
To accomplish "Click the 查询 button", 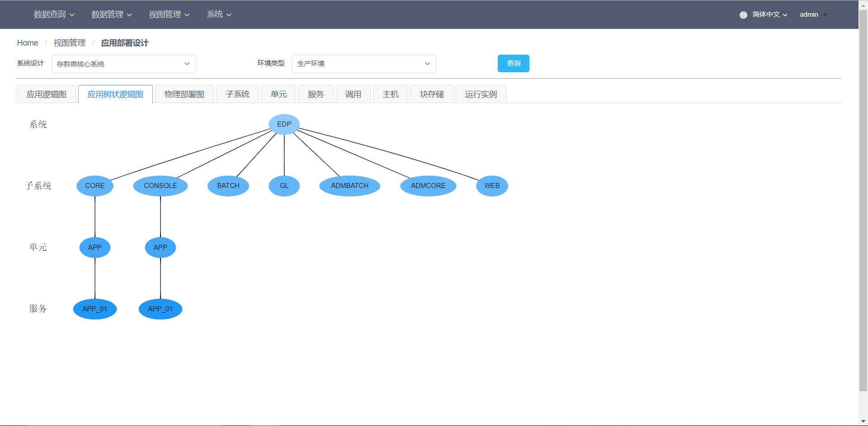I will click(x=514, y=63).
